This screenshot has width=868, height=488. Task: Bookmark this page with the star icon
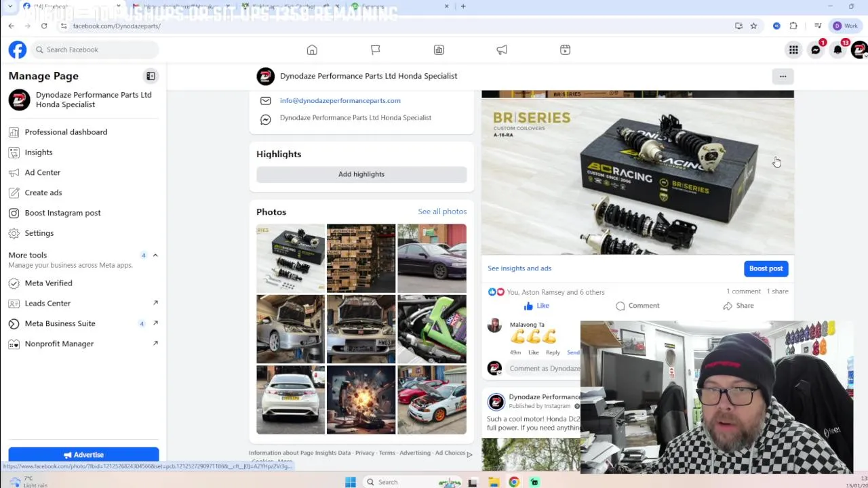pyautogui.click(x=753, y=26)
